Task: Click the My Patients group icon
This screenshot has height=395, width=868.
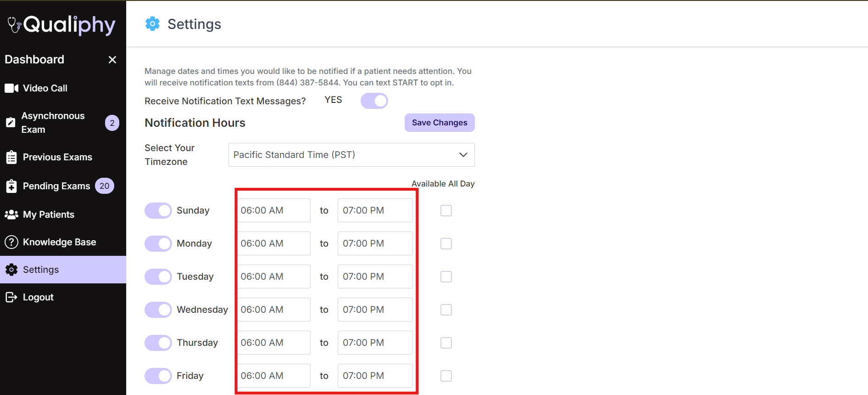Action: tap(11, 214)
